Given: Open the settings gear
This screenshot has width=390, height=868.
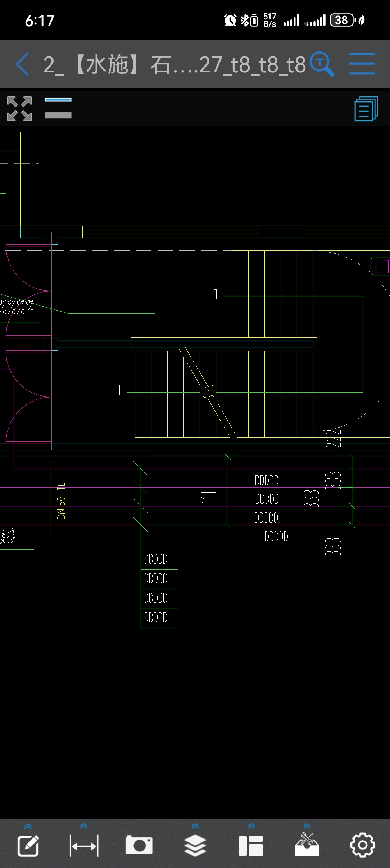Looking at the screenshot, I should 363,845.
